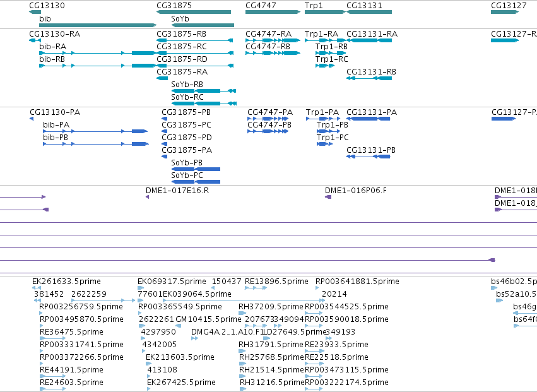
Task: Click the CG31875-PC protein label
Action: click(x=187, y=125)
